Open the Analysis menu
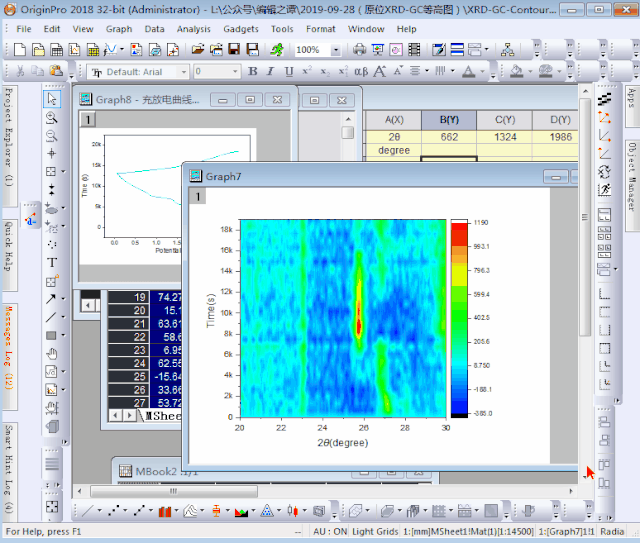The width and height of the screenshot is (640, 543). pos(193,29)
